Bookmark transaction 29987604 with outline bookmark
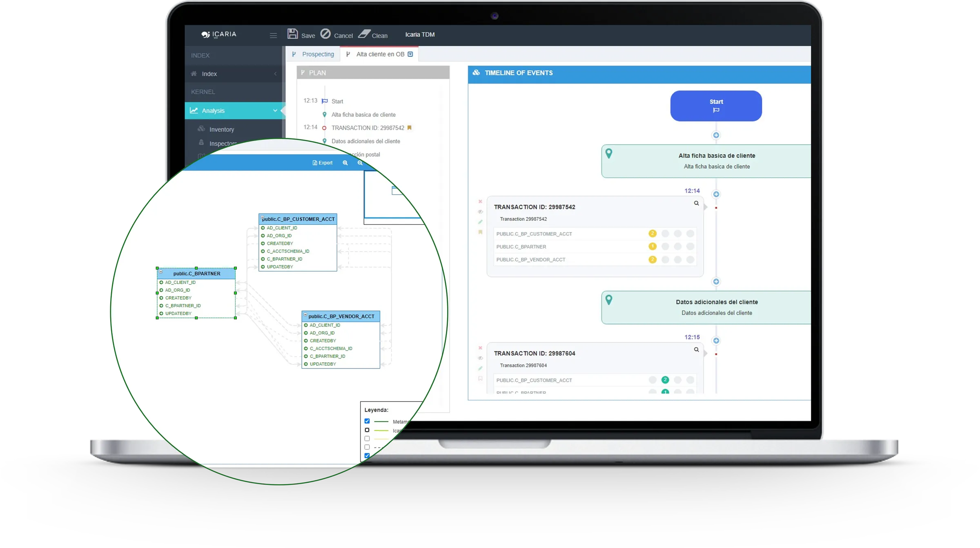 (480, 379)
